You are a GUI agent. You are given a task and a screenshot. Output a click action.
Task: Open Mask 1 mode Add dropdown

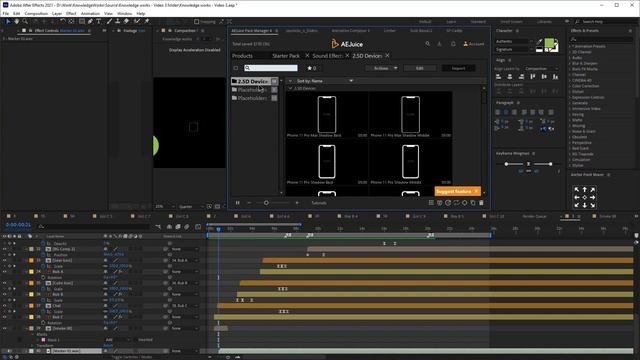tap(117, 340)
